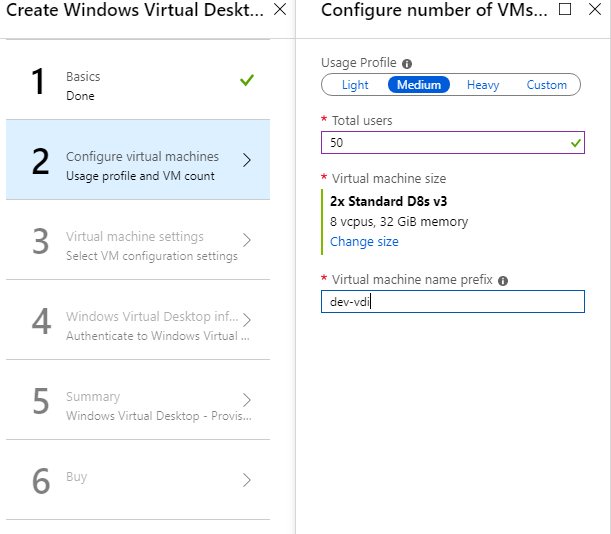
Task: Maximize the Configure number of VMs blade
Action: (x=565, y=9)
